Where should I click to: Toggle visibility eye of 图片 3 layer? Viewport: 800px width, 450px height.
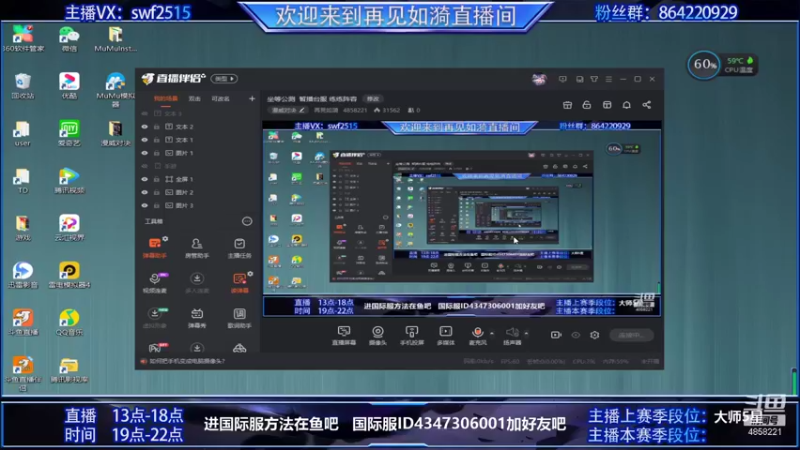(x=144, y=206)
